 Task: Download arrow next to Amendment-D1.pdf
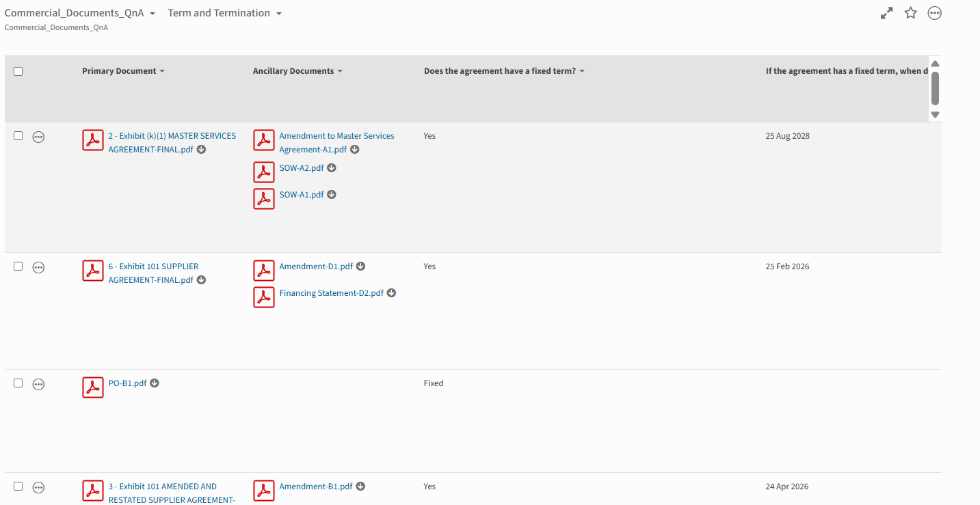(361, 266)
